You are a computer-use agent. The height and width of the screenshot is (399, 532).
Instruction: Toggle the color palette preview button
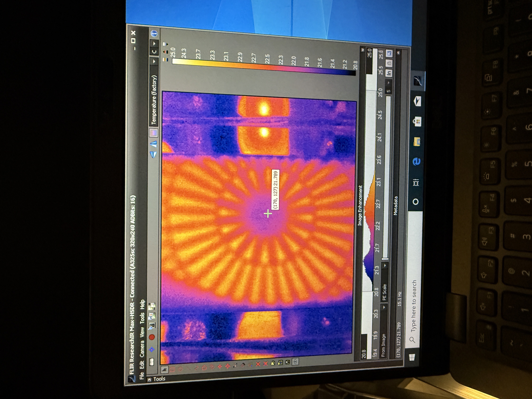153,133
